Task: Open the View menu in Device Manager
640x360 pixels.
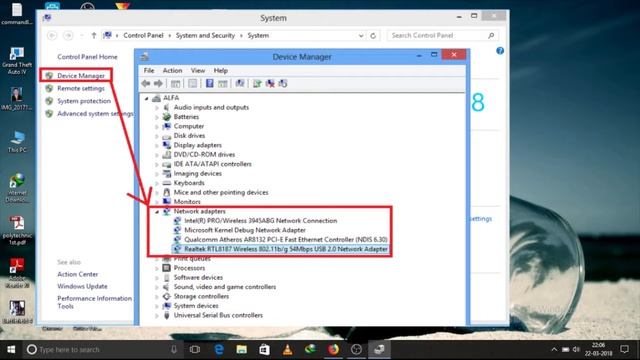Action: coord(198,71)
